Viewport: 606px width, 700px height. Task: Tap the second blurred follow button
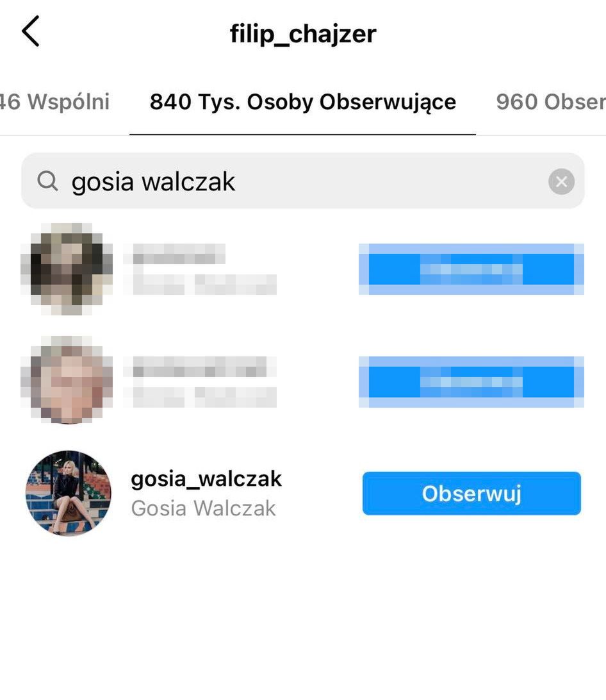coord(471,381)
